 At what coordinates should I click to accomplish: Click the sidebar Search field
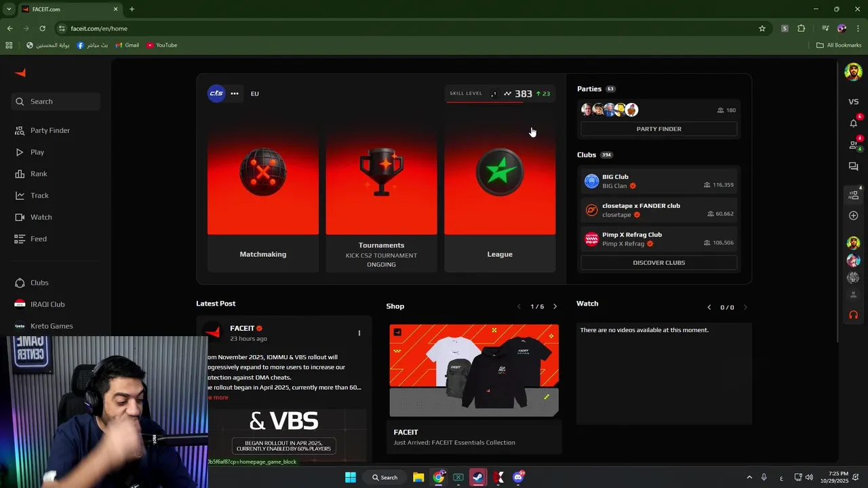pyautogui.click(x=56, y=102)
